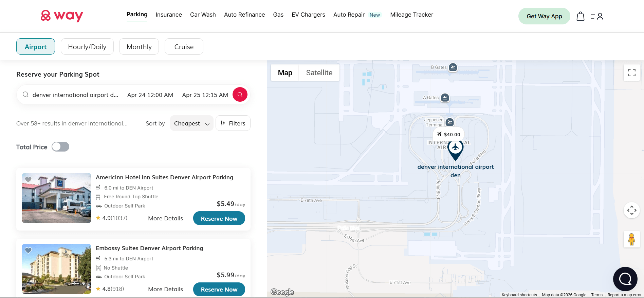Click the Way logo
The height and width of the screenshot is (298, 644).
[x=62, y=16]
